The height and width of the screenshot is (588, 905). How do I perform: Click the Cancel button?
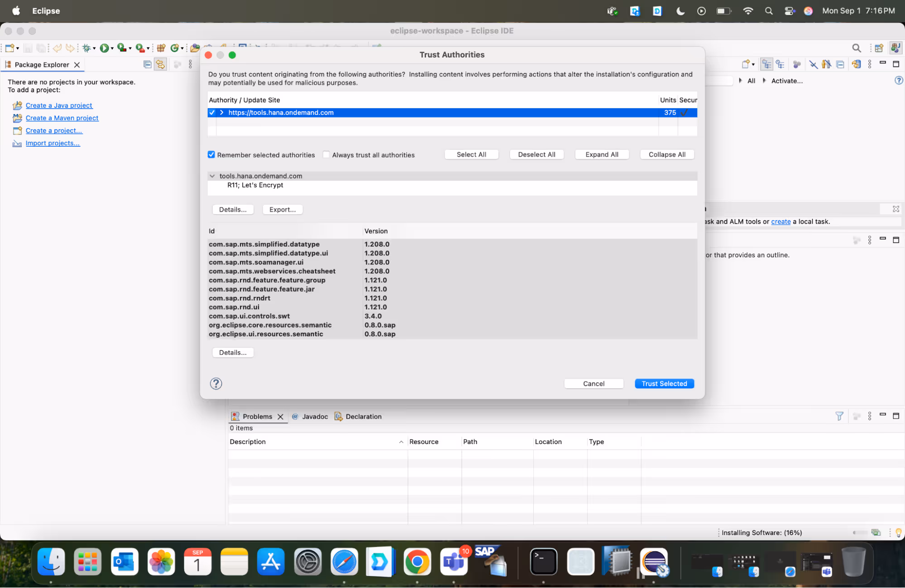point(594,384)
